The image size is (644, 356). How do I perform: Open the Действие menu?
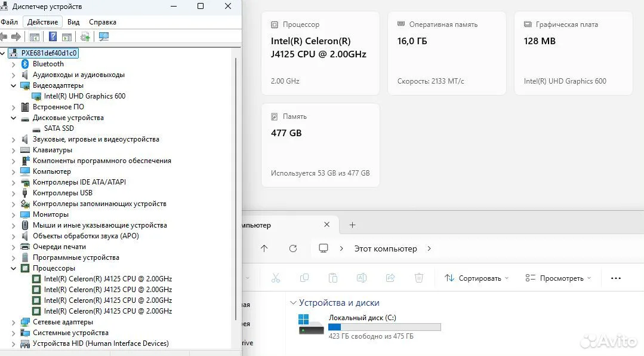tap(43, 22)
